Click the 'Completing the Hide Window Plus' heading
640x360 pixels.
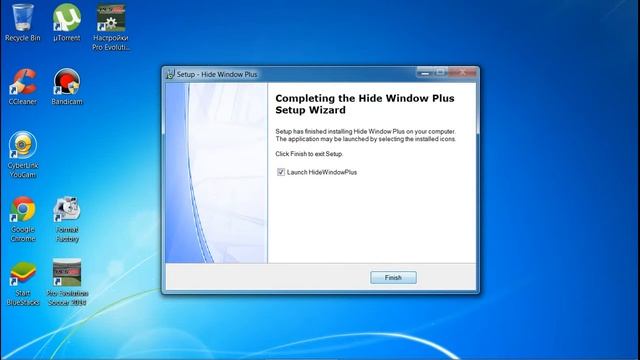[x=364, y=104]
